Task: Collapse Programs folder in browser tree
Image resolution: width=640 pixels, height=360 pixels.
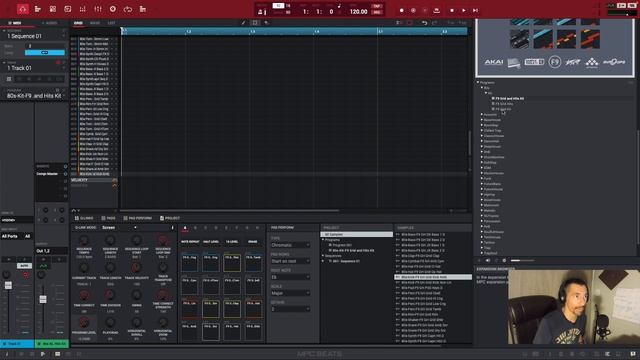Action: pyautogui.click(x=478, y=82)
